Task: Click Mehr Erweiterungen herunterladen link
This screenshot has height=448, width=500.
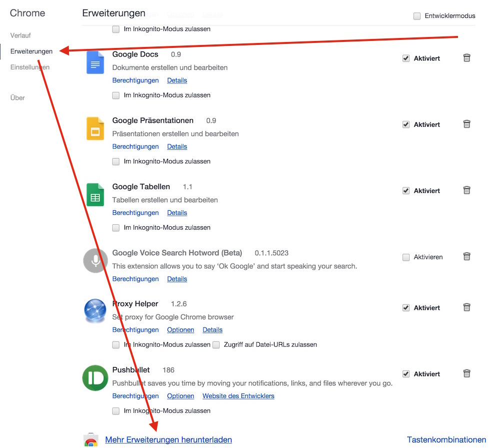Action: coord(168,440)
